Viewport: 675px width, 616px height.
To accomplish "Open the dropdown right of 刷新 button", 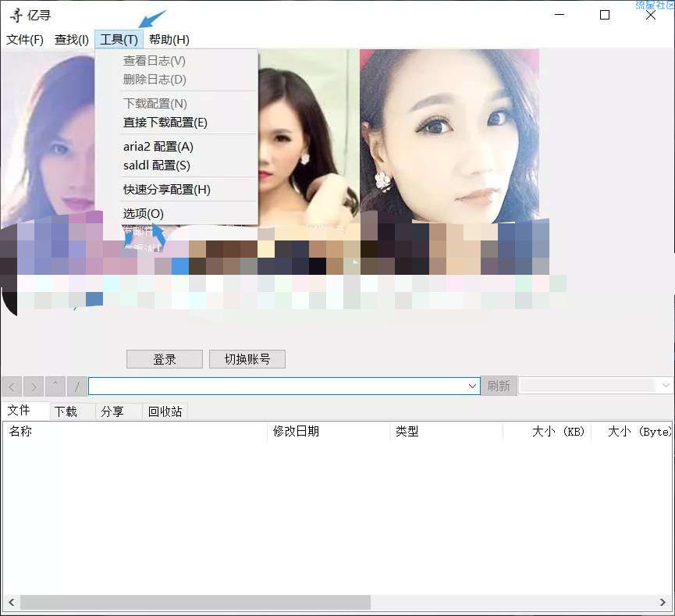I will [666, 386].
